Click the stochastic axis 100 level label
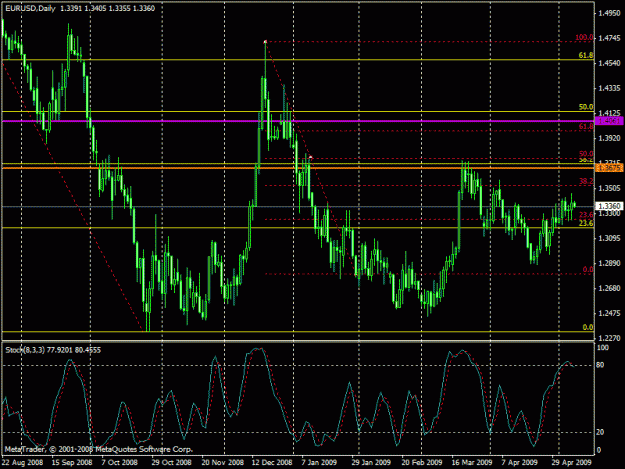 click(x=603, y=348)
